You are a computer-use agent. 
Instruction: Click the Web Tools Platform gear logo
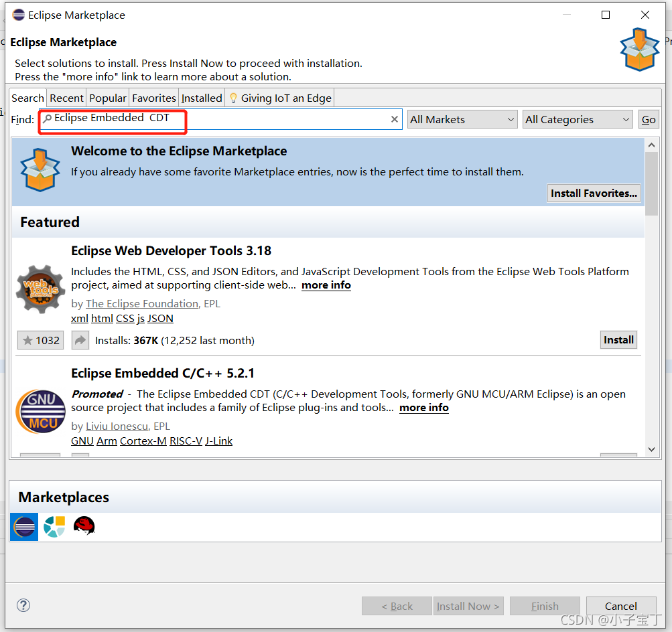[41, 289]
